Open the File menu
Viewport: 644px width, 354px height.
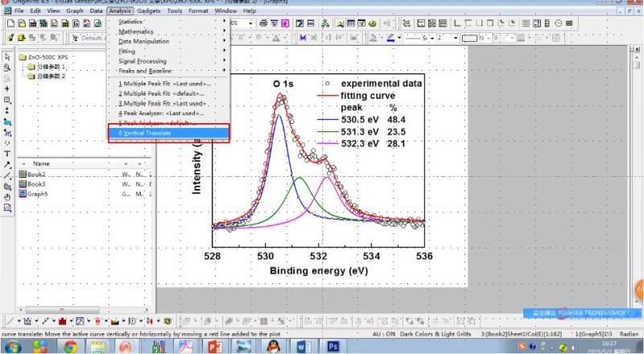(x=19, y=10)
